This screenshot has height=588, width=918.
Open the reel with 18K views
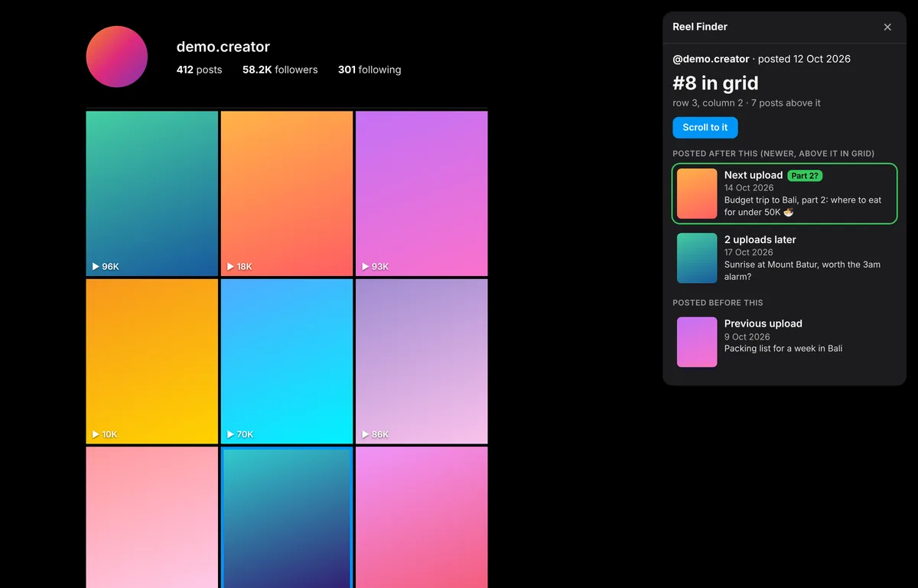click(x=287, y=193)
